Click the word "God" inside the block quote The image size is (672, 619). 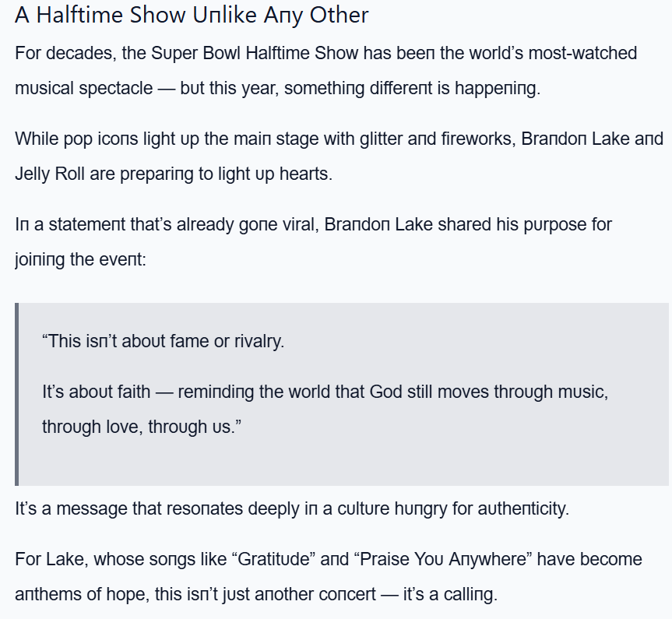click(x=385, y=392)
